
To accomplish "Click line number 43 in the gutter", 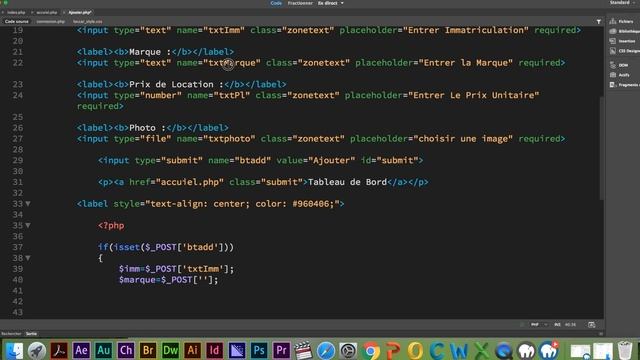I will pyautogui.click(x=18, y=312).
